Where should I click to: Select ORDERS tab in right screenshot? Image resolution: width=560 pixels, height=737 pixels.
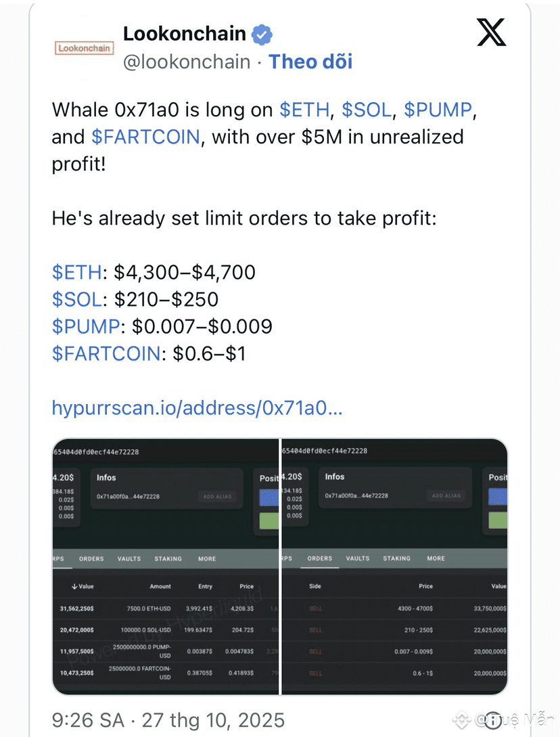click(x=319, y=558)
